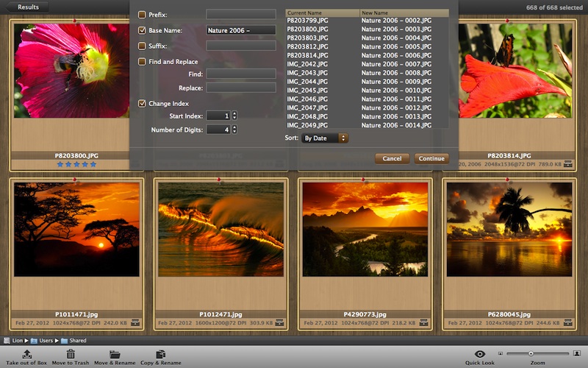588x368 pixels.
Task: Click the New Name column header
Action: tap(404, 13)
